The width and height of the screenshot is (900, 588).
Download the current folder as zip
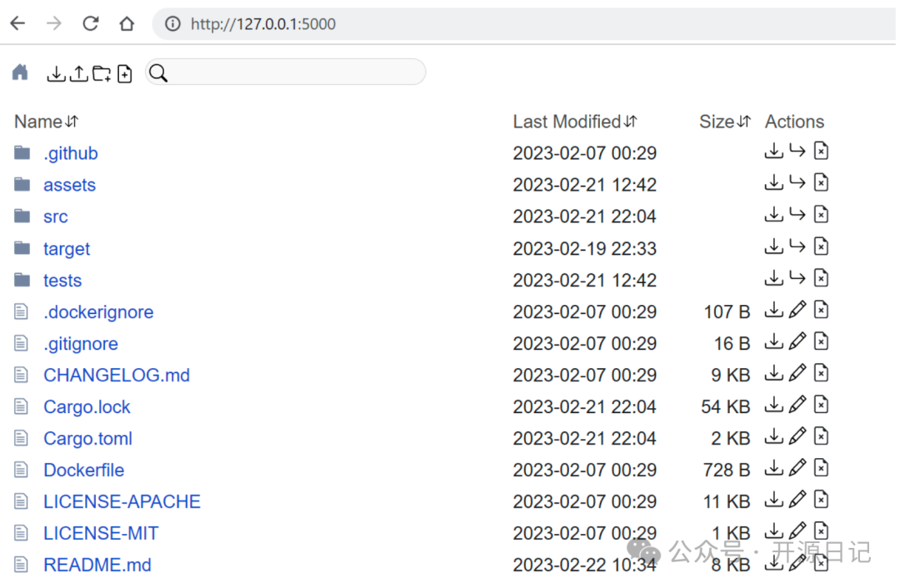click(56, 74)
